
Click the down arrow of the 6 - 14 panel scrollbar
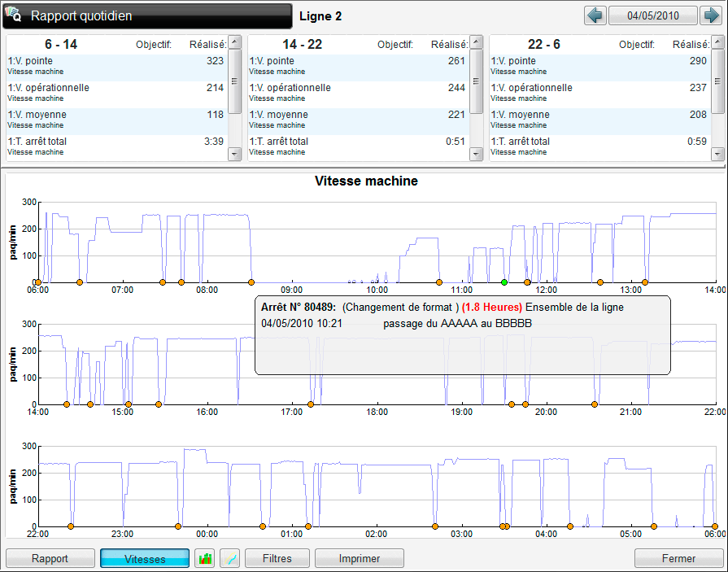pyautogui.click(x=235, y=154)
